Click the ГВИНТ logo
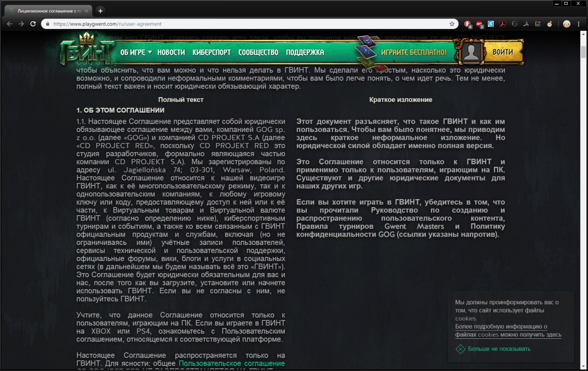Viewport: 588px width, 371px height. (x=86, y=50)
